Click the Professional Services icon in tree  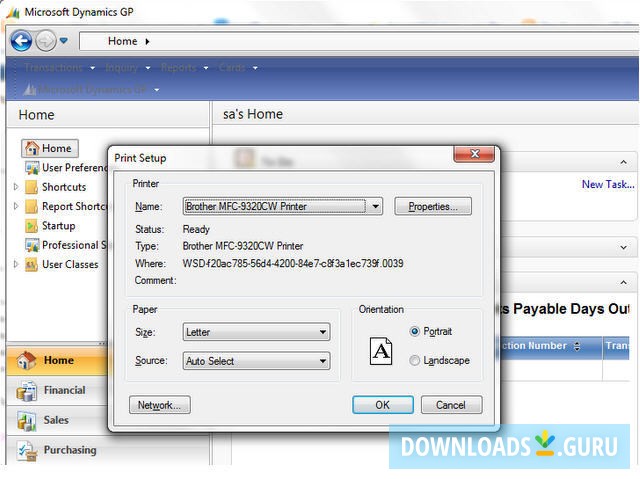[x=32, y=245]
